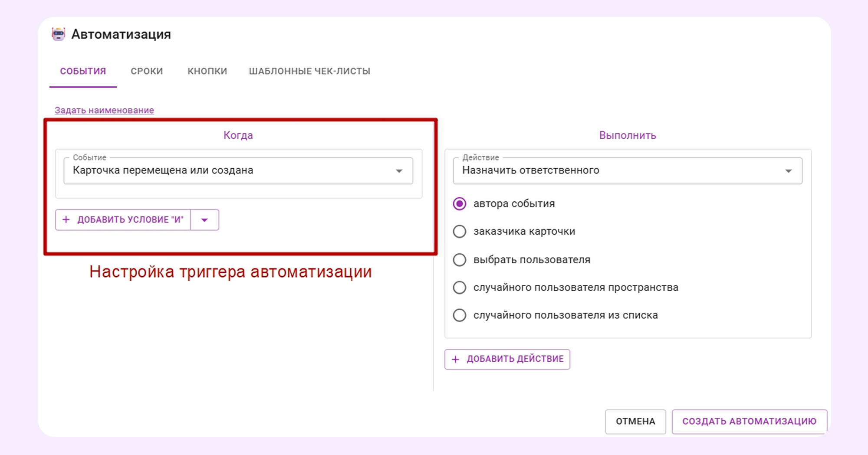
Task: Select the автора события radio button
Action: (459, 203)
